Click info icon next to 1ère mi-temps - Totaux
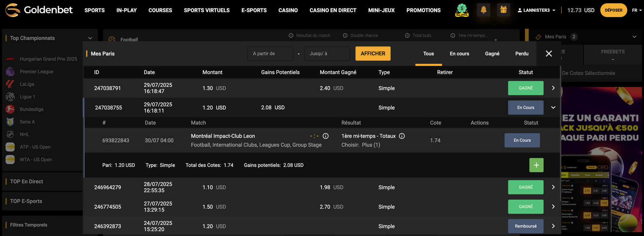The height and width of the screenshot is (236, 644). [402, 136]
